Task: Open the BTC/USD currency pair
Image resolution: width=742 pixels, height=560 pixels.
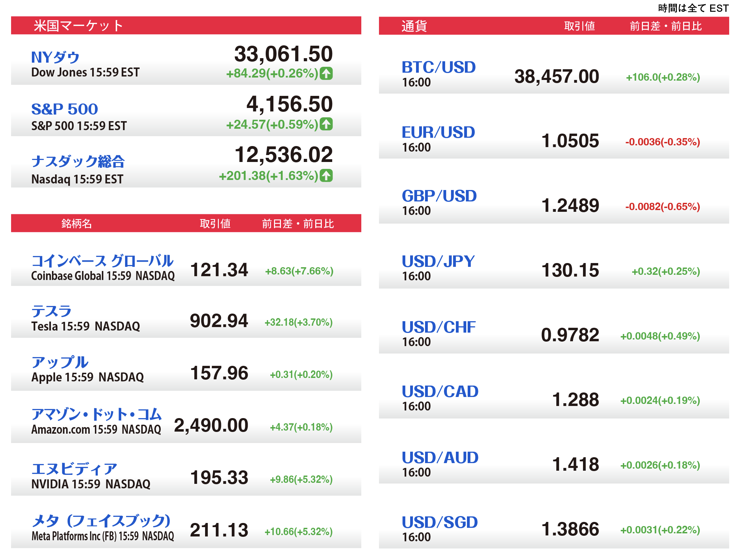Action: pos(439,67)
